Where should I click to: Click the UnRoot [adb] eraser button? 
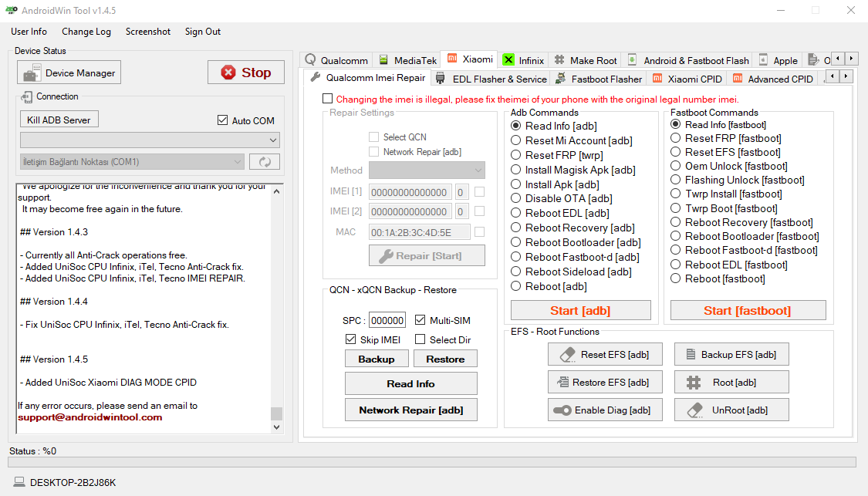point(731,410)
